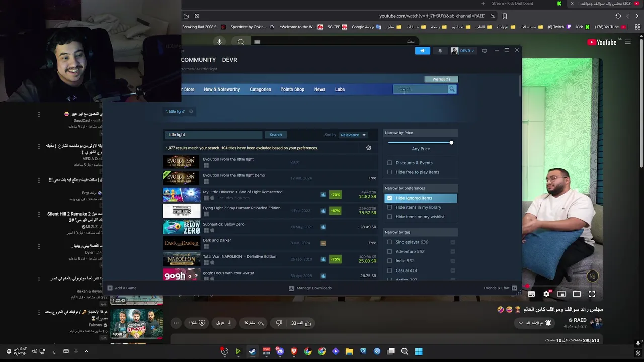Open DEVR profile menu in Steam header
The height and width of the screenshot is (362, 644).
click(229, 60)
